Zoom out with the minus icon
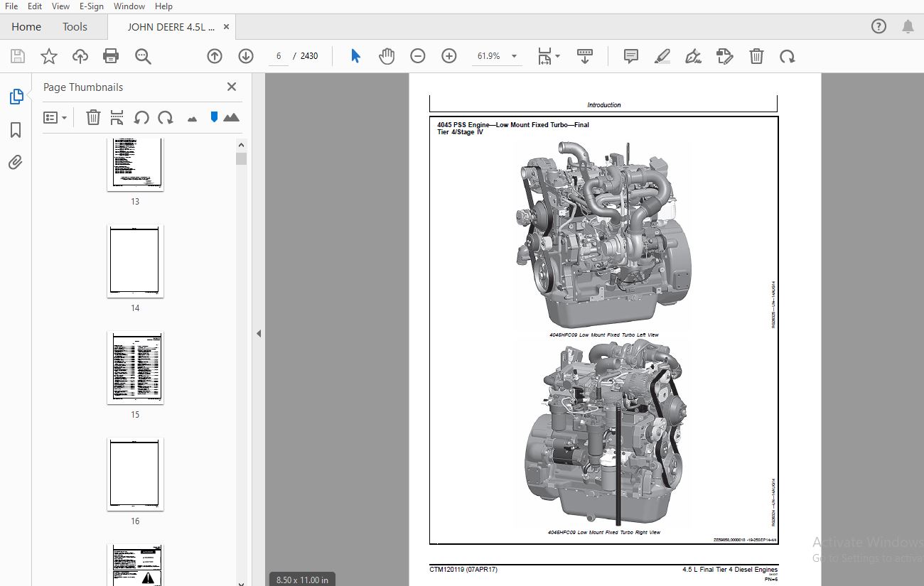The image size is (924, 586). [418, 56]
